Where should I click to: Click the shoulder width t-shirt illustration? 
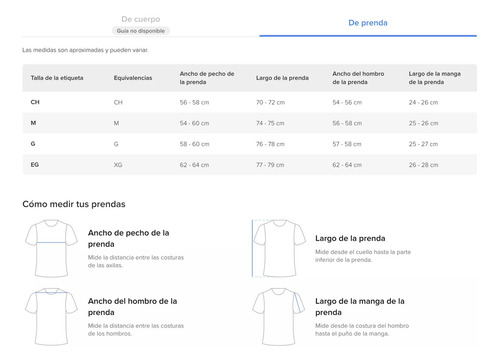pos(51,317)
